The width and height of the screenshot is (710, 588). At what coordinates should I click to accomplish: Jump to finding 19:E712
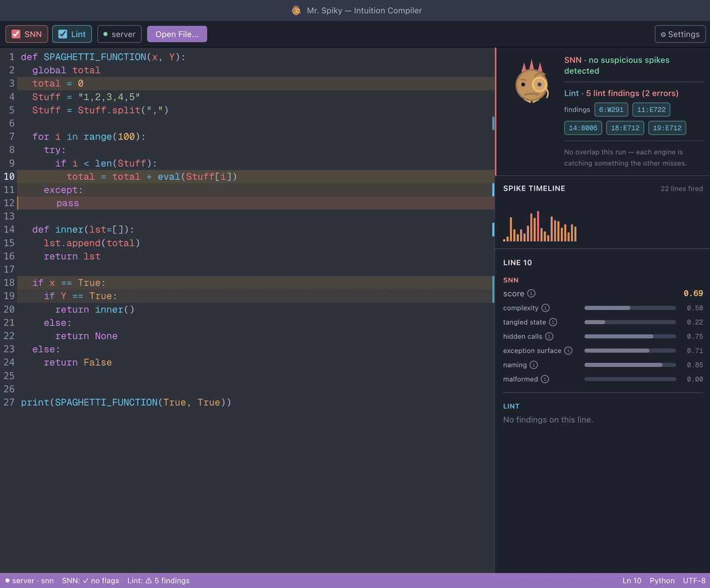click(x=667, y=128)
